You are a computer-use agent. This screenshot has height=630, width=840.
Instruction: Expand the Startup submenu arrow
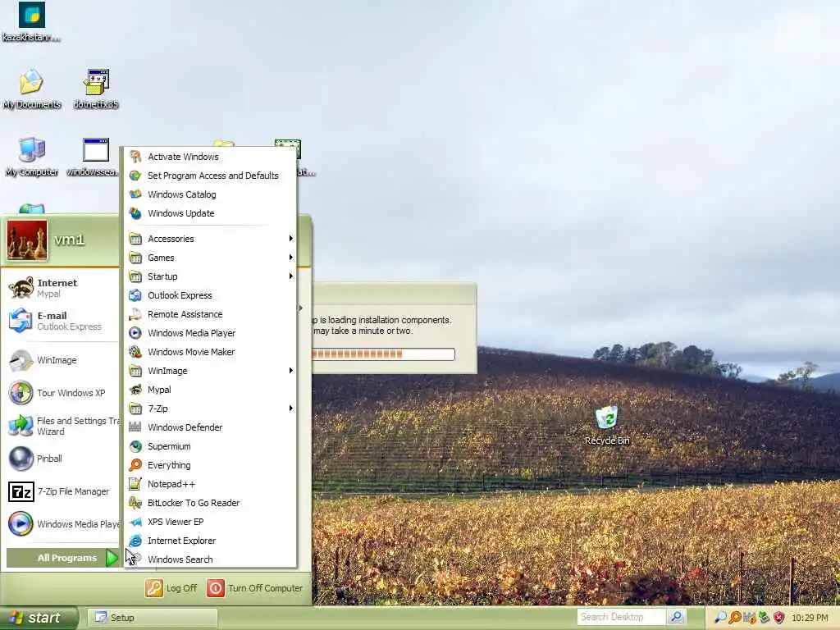[291, 276]
